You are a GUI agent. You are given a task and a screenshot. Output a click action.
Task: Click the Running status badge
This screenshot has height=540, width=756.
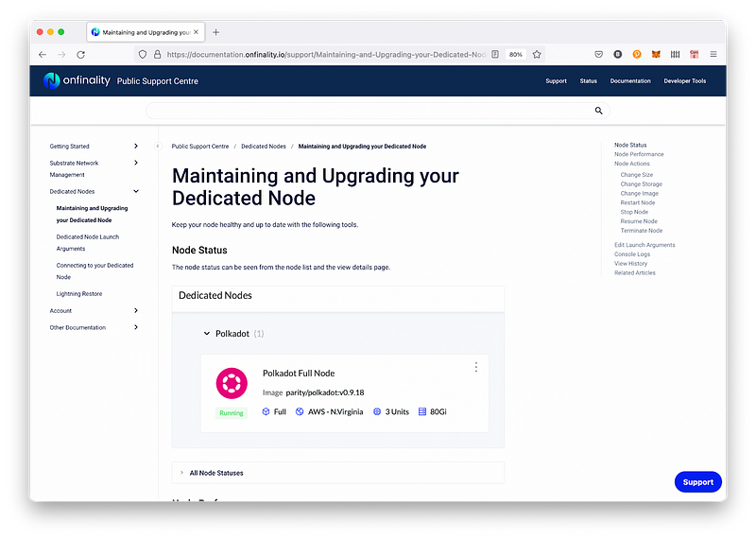pyautogui.click(x=232, y=413)
